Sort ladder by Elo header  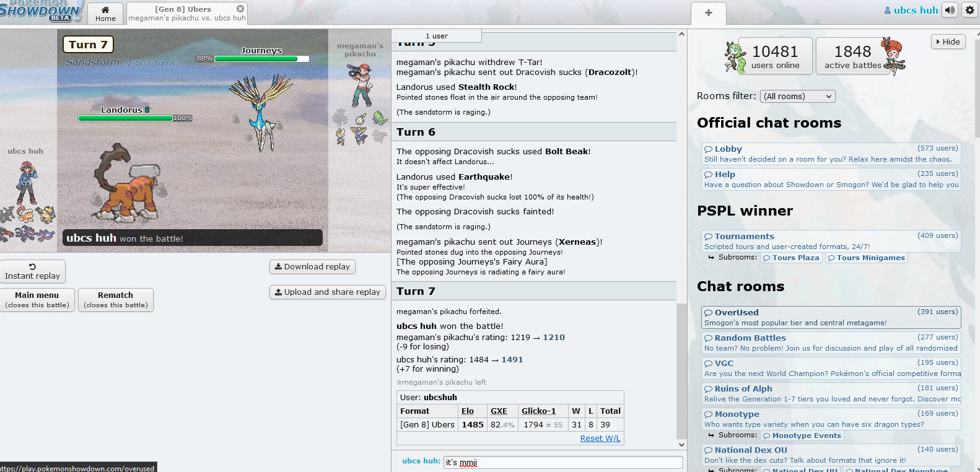(x=468, y=411)
